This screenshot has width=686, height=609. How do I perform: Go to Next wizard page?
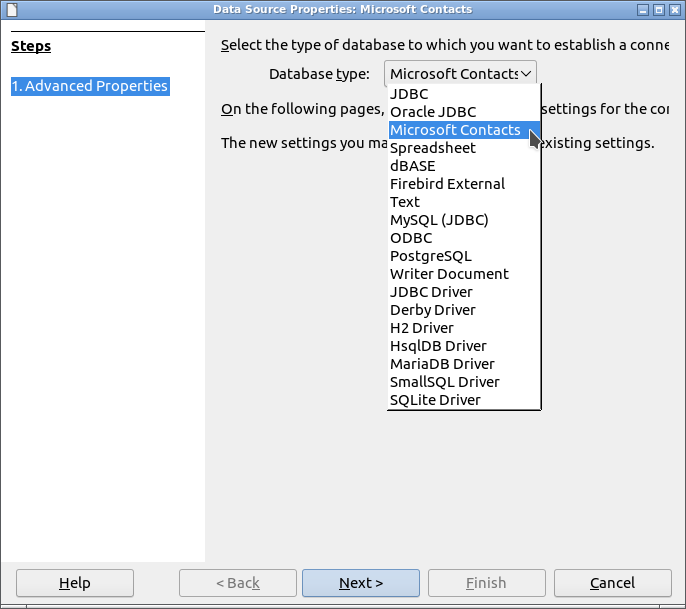[x=361, y=583]
